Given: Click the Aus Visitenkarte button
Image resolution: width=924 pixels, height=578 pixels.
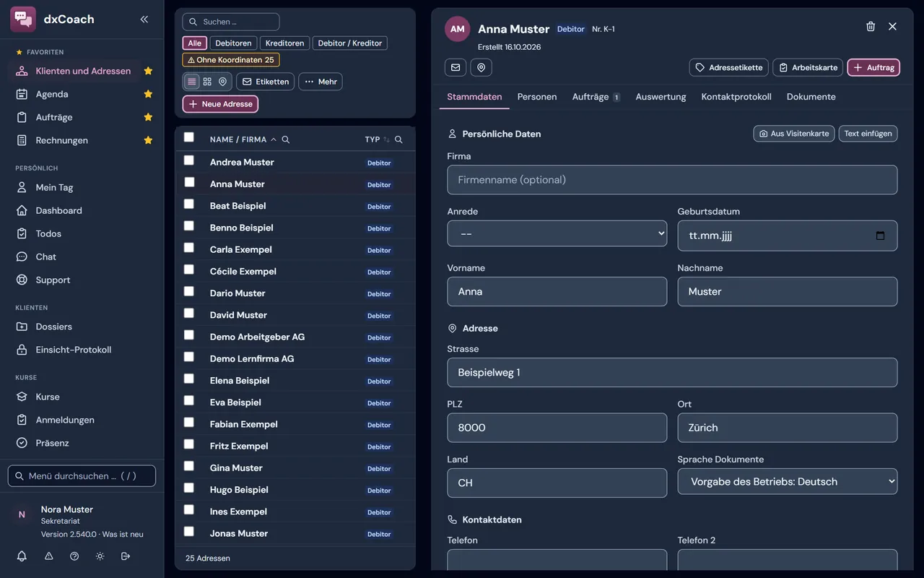Looking at the screenshot, I should click(794, 134).
